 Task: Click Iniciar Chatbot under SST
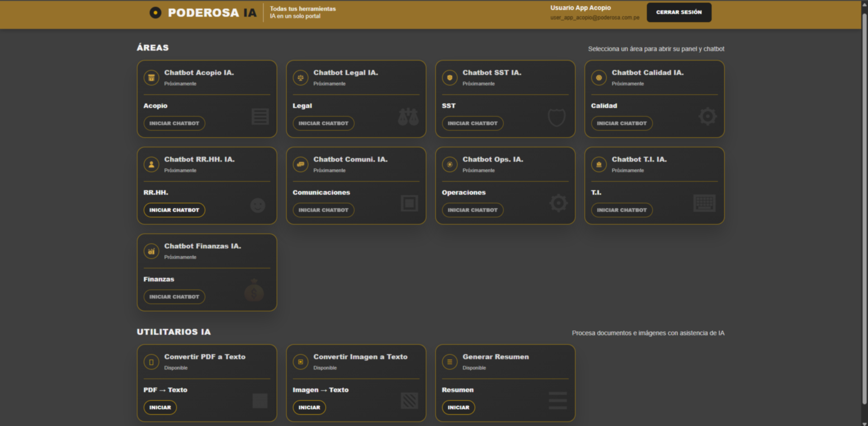tap(473, 123)
